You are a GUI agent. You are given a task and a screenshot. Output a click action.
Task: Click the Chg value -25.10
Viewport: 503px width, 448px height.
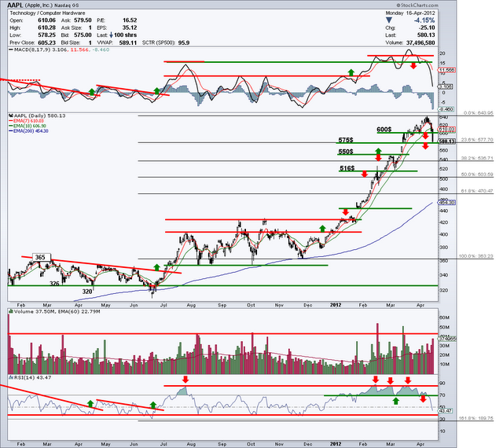427,28
